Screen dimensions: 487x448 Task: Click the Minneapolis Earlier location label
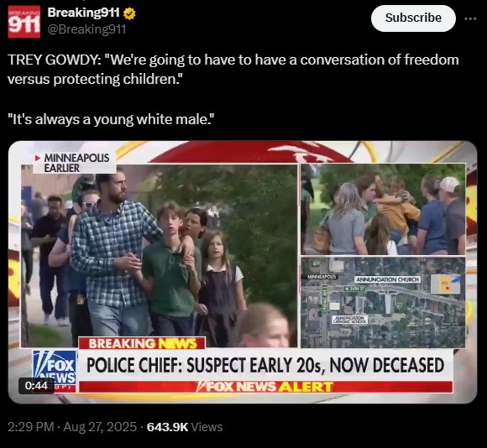pyautogui.click(x=76, y=163)
